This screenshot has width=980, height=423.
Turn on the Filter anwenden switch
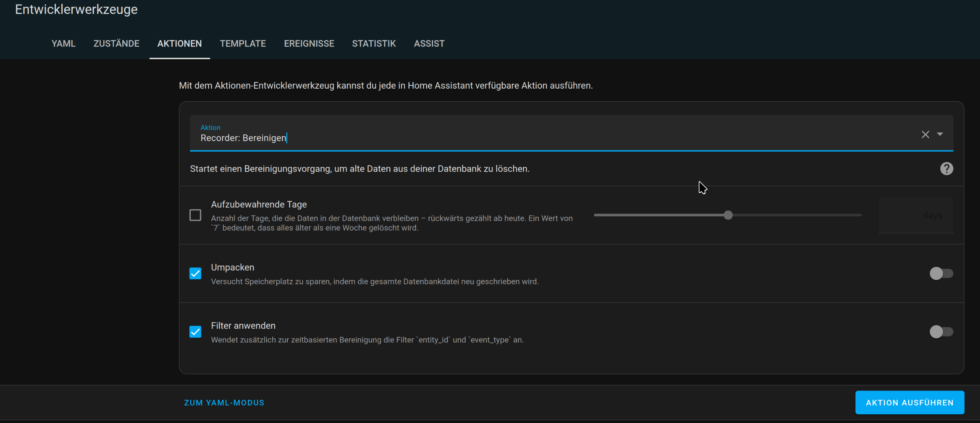click(x=941, y=332)
